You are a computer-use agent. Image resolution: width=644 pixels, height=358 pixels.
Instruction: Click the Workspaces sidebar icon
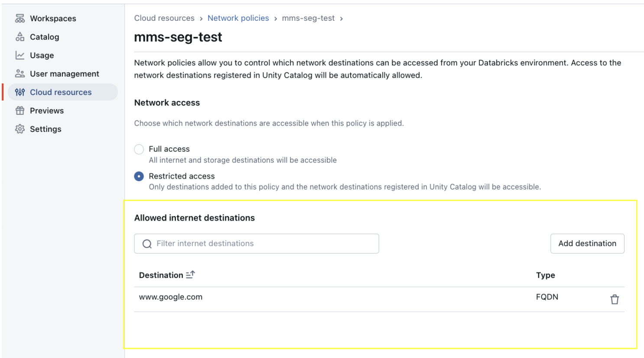click(x=20, y=18)
